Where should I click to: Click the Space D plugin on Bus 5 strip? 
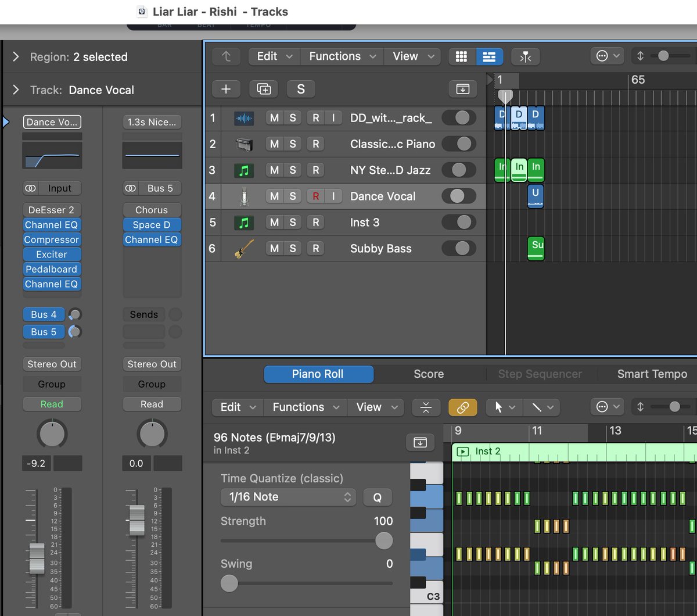click(x=152, y=225)
